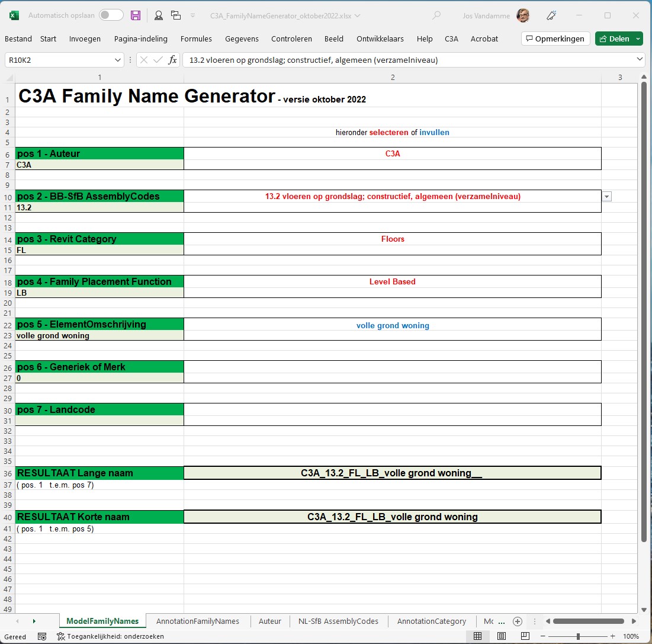652x644 pixels.
Task: Click the Opmerkingen button
Action: click(x=555, y=39)
